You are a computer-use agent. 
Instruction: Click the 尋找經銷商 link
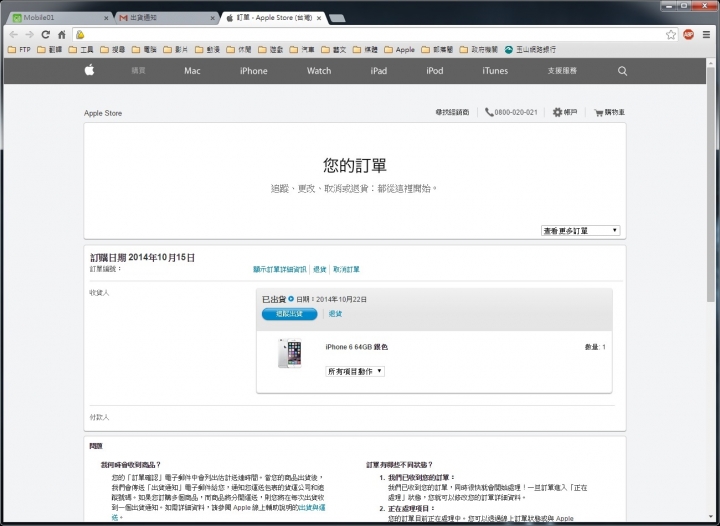click(452, 112)
